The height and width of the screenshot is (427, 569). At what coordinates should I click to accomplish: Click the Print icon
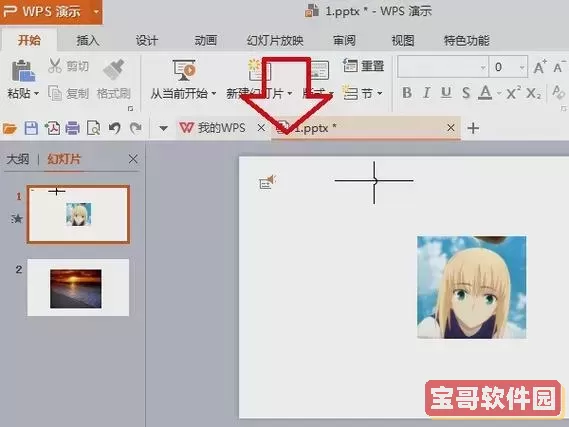point(73,128)
